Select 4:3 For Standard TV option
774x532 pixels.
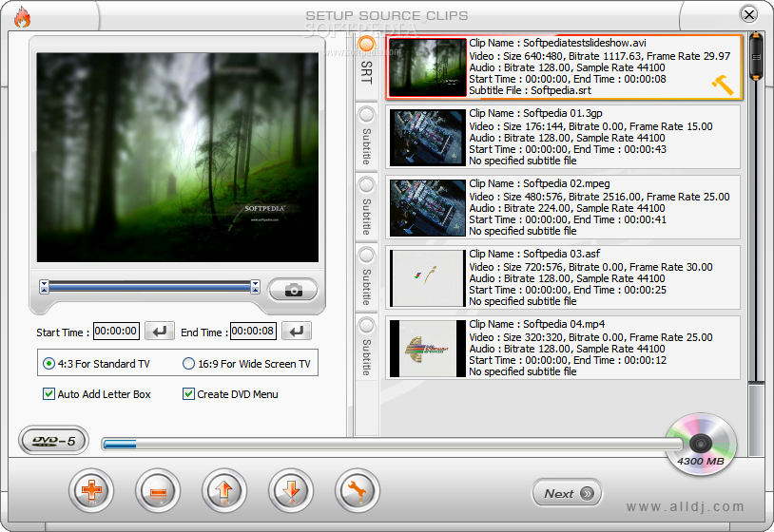[49, 364]
